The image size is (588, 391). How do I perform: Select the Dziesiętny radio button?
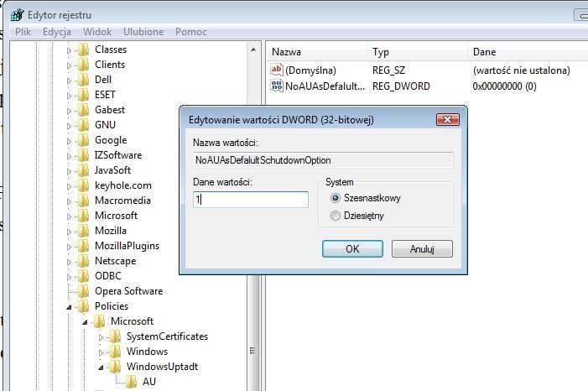tap(336, 216)
